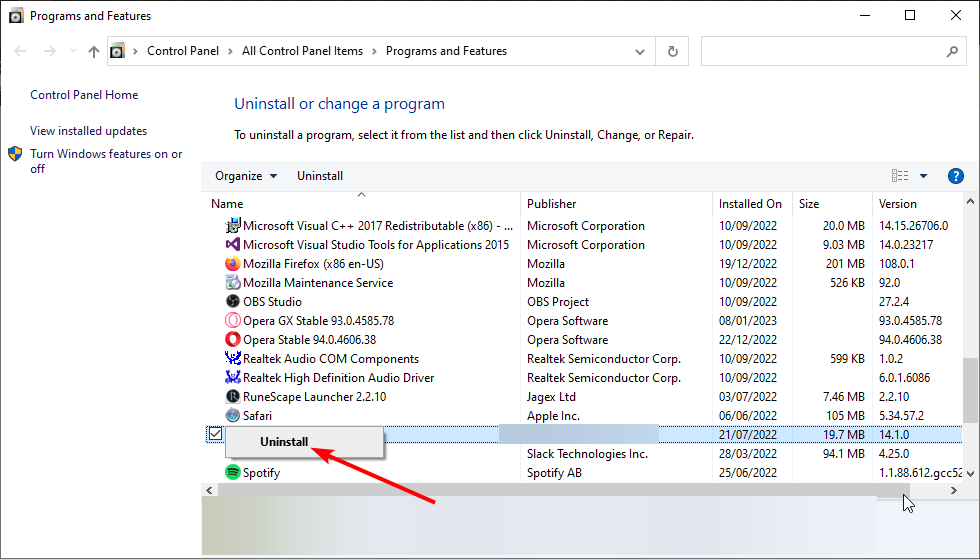The image size is (980, 559).
Task: Click Control Panel breadcrumb segment
Action: [x=183, y=51]
